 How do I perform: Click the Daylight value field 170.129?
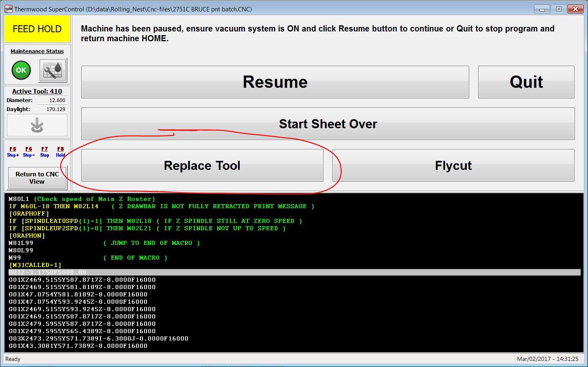tap(52, 109)
